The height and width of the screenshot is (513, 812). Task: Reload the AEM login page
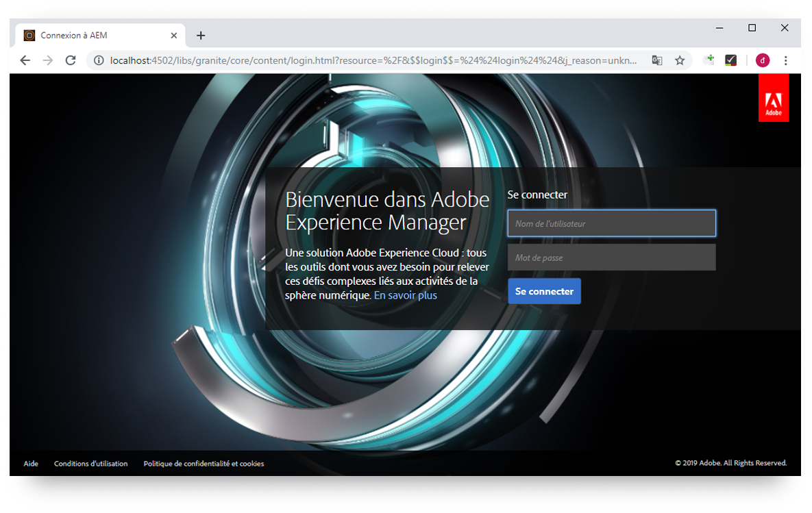coord(71,60)
